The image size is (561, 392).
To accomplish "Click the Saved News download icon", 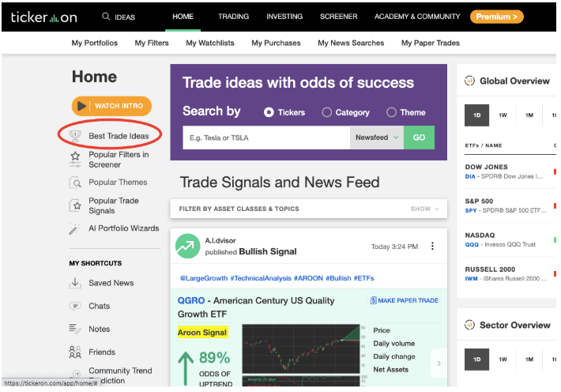I will pos(75,283).
